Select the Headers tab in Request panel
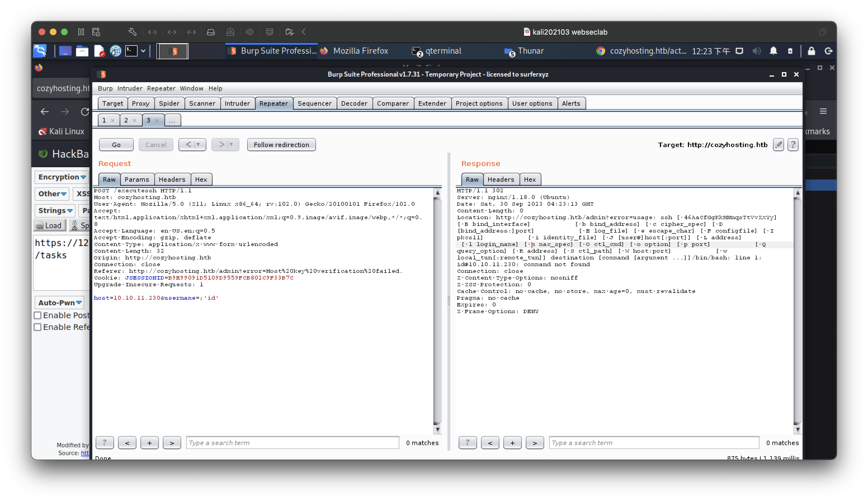 pyautogui.click(x=171, y=179)
